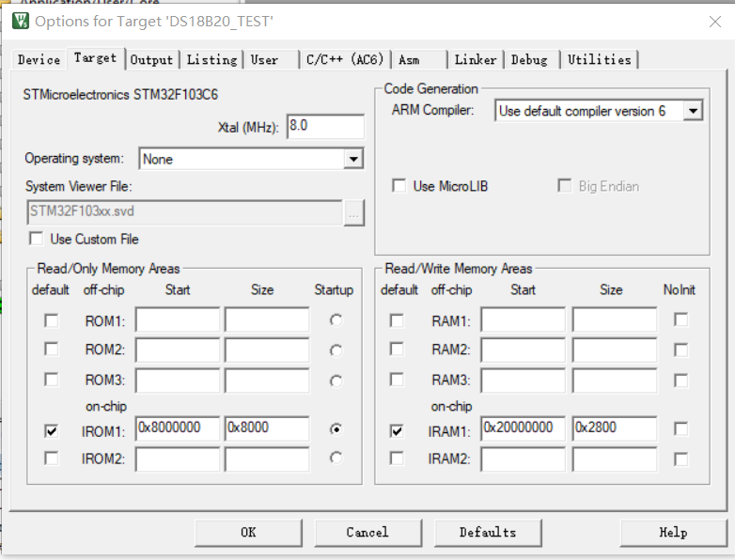
Task: Toggle the Big Endian checkbox
Action: click(x=564, y=186)
